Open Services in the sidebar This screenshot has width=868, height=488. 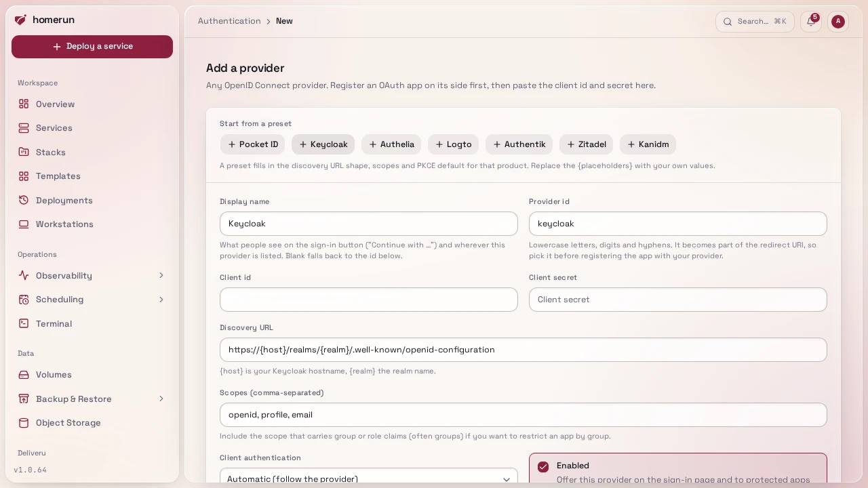(x=92, y=127)
